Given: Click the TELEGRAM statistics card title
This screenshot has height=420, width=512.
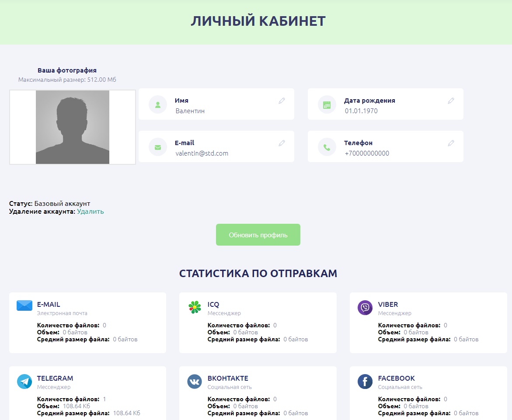Looking at the screenshot, I should click(x=55, y=378).
